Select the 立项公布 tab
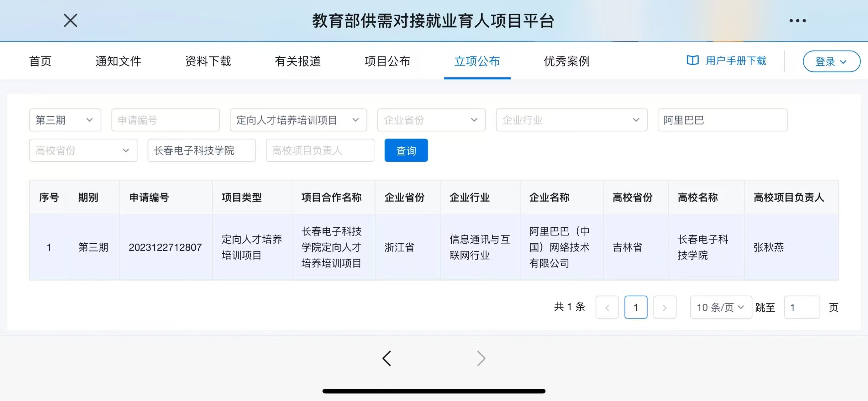This screenshot has width=868, height=401. click(x=477, y=61)
